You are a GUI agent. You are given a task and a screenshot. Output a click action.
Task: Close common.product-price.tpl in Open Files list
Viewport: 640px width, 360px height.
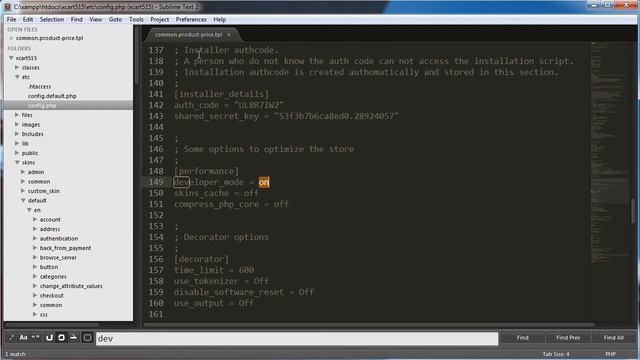pos(11,38)
